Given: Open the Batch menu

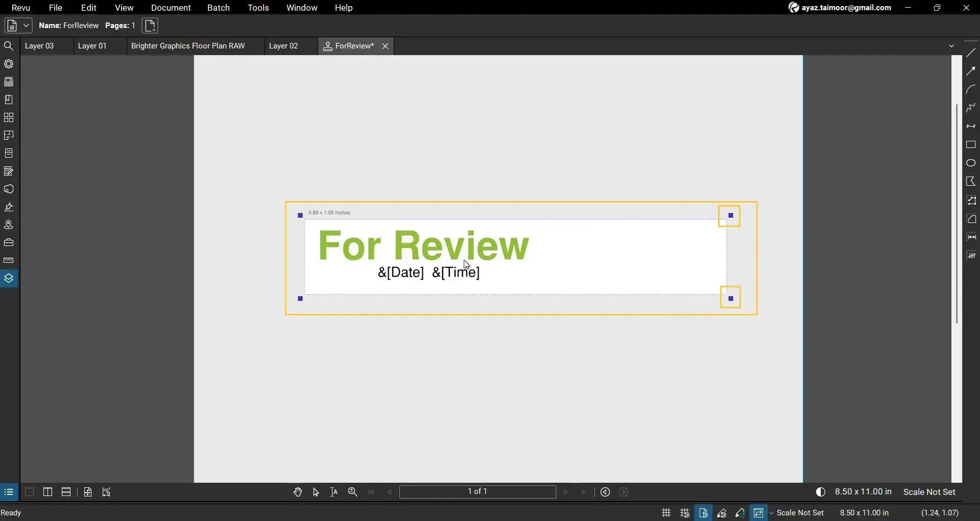Looking at the screenshot, I should pyautogui.click(x=219, y=8).
